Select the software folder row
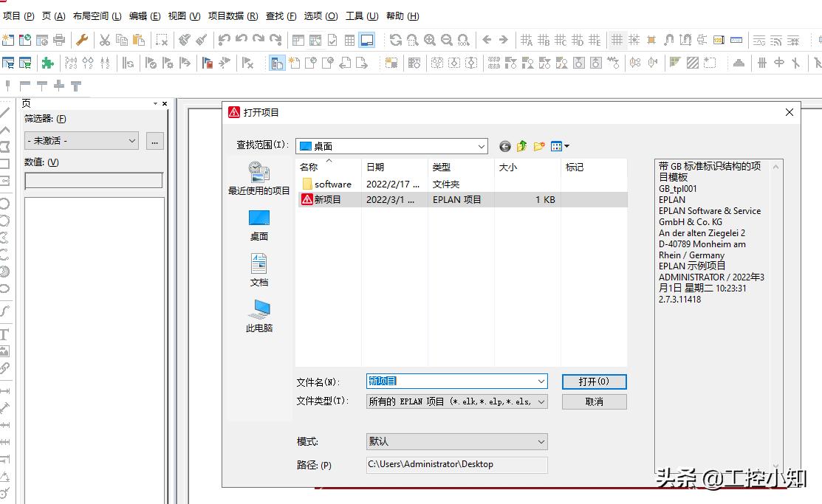Image resolution: width=822 pixels, height=504 pixels. (462, 184)
